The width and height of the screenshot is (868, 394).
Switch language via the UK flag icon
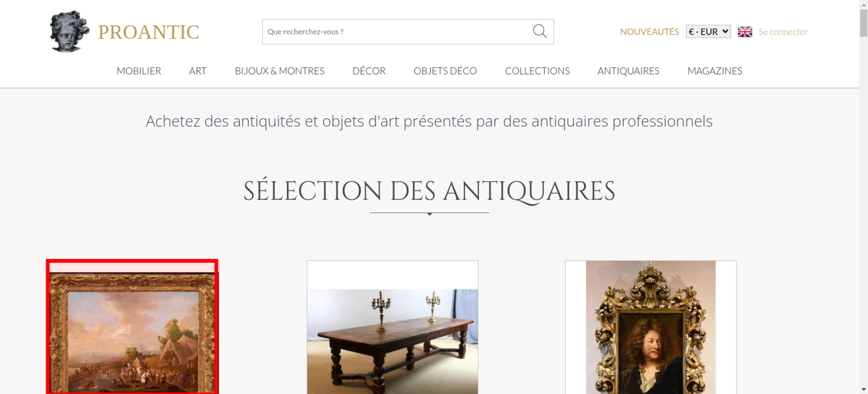pos(745,32)
